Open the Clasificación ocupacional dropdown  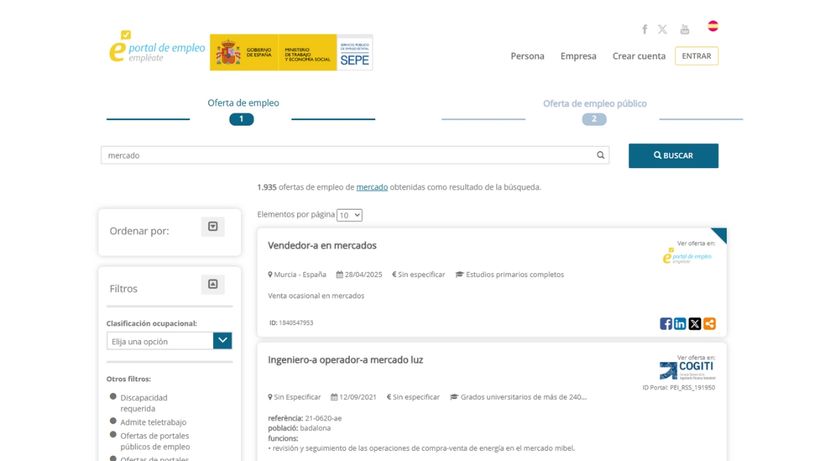point(169,341)
